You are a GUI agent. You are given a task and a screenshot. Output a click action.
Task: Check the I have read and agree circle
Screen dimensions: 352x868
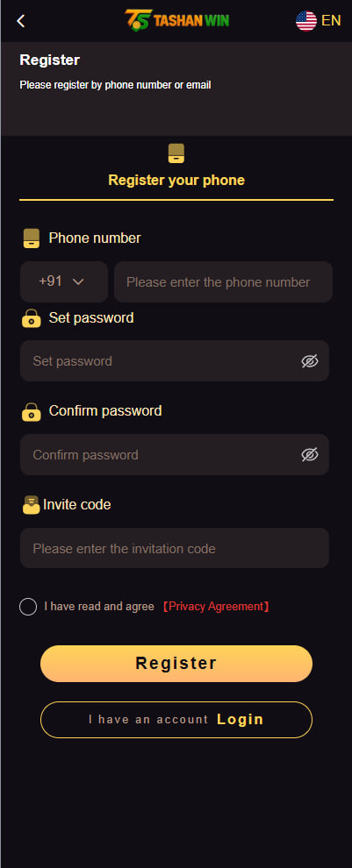pos(28,607)
